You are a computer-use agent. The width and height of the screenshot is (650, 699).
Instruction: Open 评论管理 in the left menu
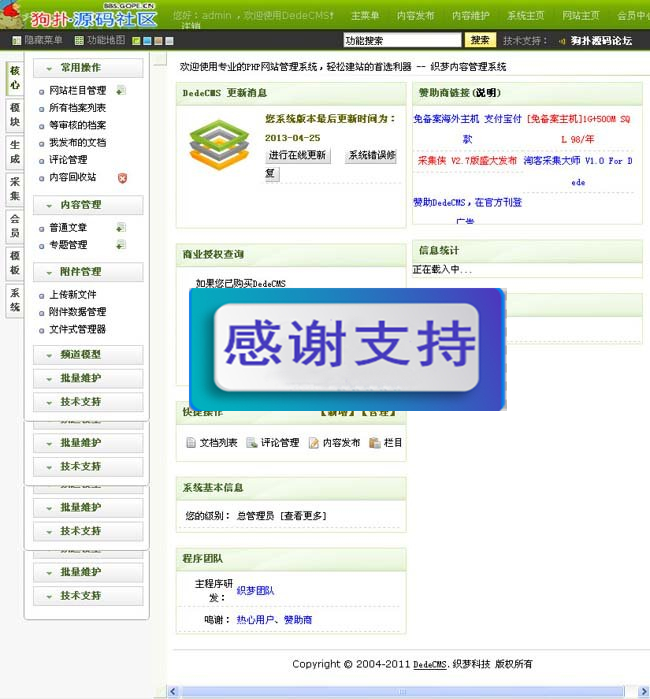pyautogui.click(x=68, y=160)
